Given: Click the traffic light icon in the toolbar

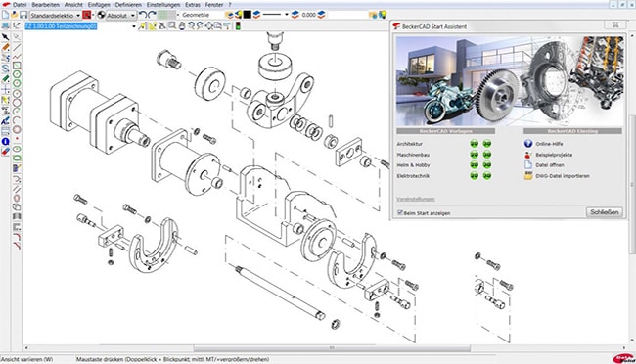Looking at the screenshot, I should [238, 26].
